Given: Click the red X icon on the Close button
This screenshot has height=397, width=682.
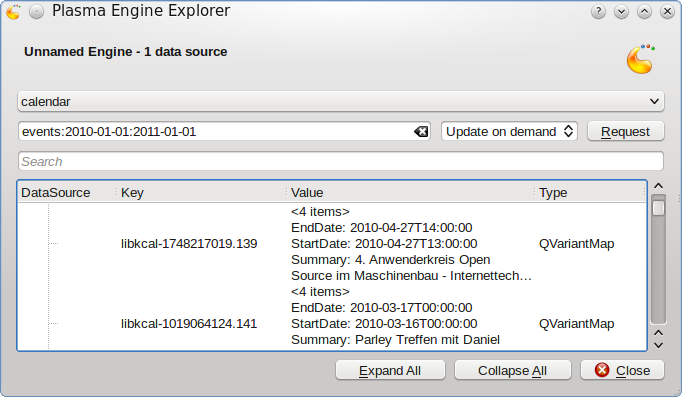Looking at the screenshot, I should tap(602, 370).
